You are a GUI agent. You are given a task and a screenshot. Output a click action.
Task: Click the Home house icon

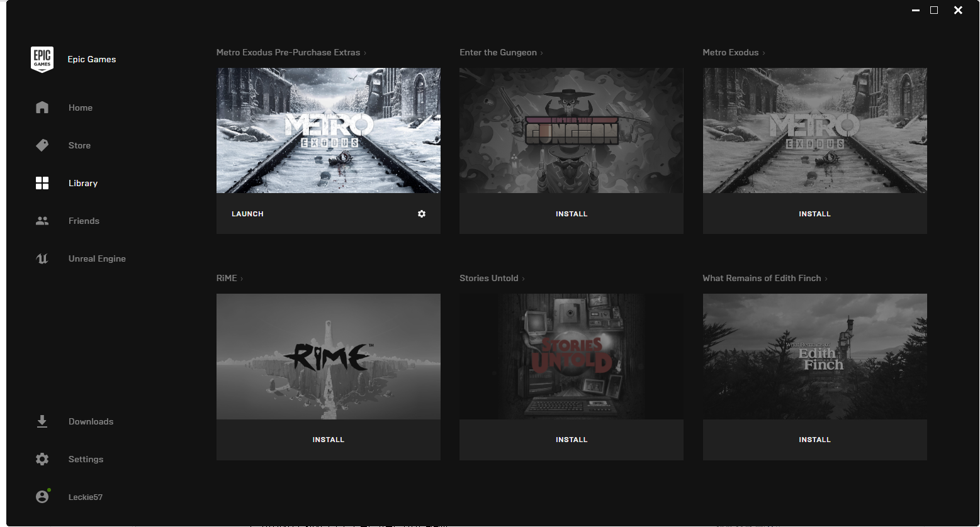42,108
